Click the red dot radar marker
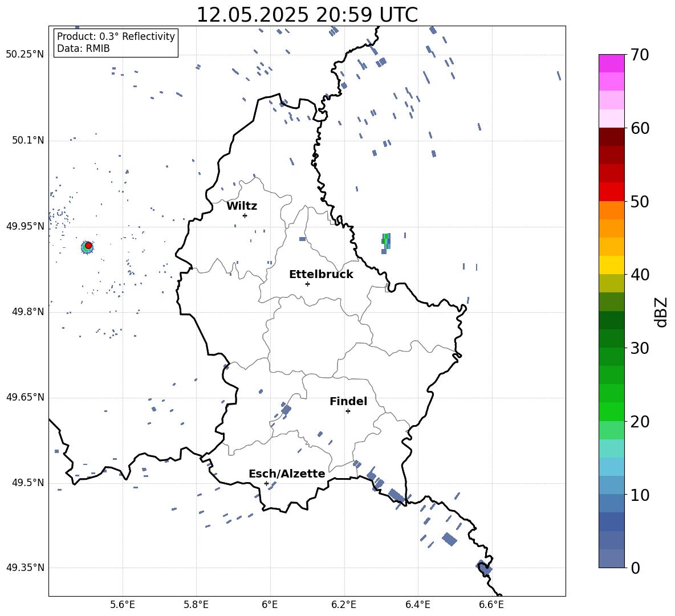 [88, 246]
